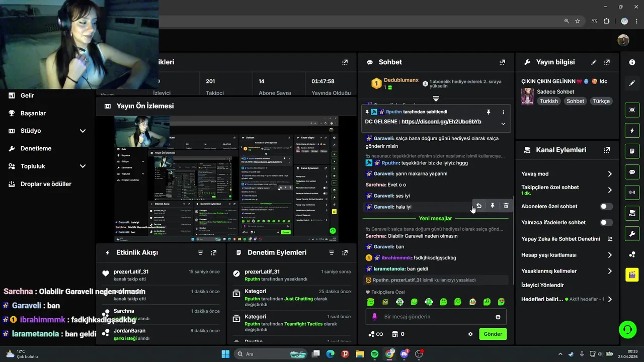Open chat settings gear icon
Viewport: 644px width, 362px height.
[x=470, y=334]
